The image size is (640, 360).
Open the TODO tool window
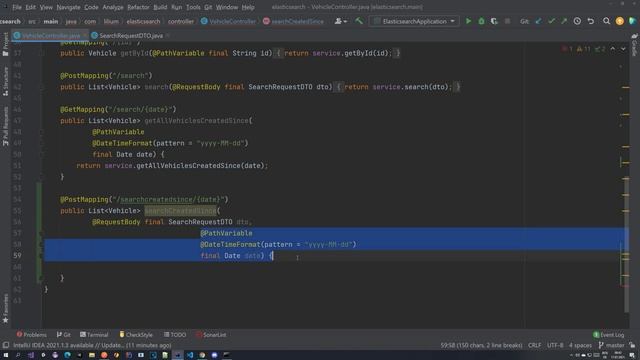point(175,335)
